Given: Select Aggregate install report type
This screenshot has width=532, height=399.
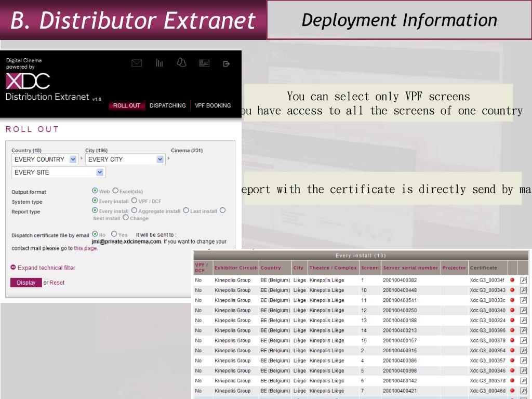Looking at the screenshot, I should click(135, 210).
